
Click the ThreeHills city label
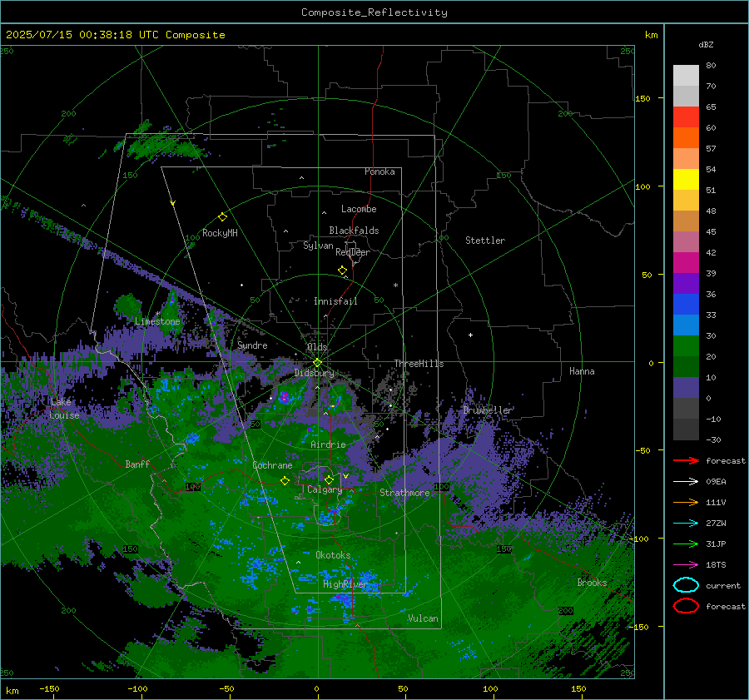point(419,364)
